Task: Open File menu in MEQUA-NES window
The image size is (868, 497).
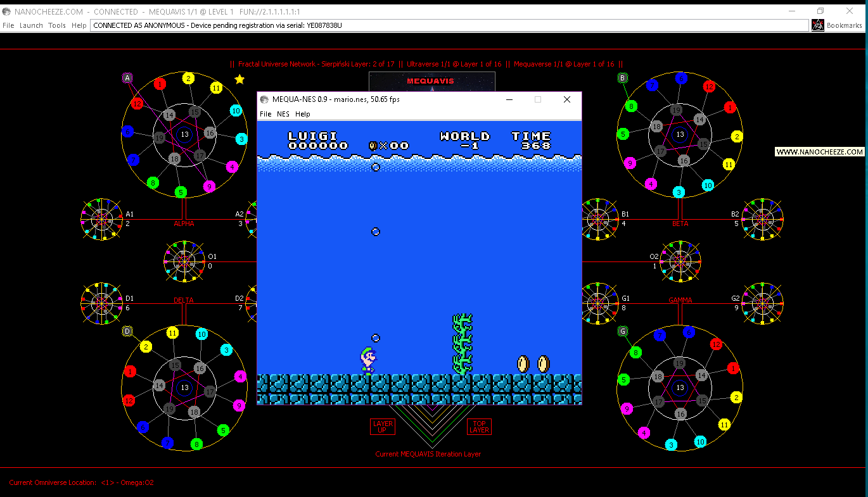Action: 265,114
